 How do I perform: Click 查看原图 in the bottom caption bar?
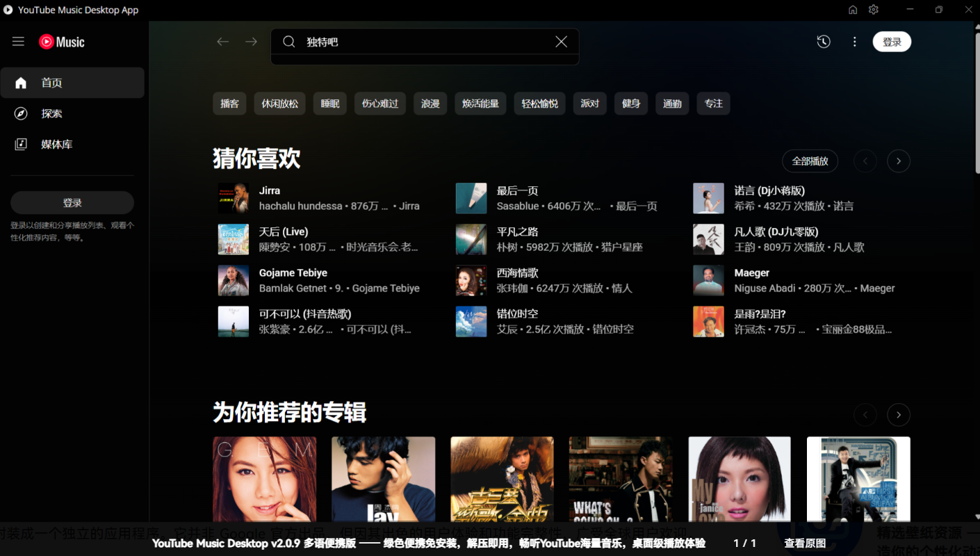pyautogui.click(x=805, y=543)
